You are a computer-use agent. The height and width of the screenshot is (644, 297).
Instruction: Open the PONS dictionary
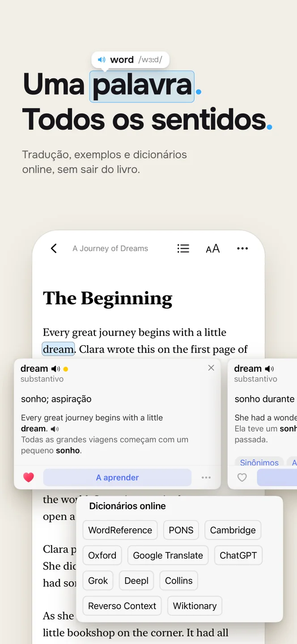point(181,530)
